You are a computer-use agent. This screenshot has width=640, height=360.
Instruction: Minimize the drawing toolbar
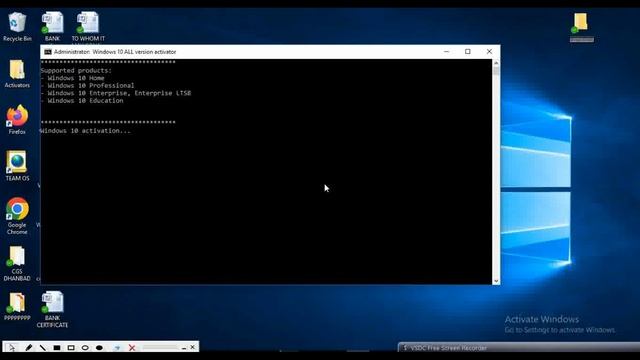click(x=184, y=348)
